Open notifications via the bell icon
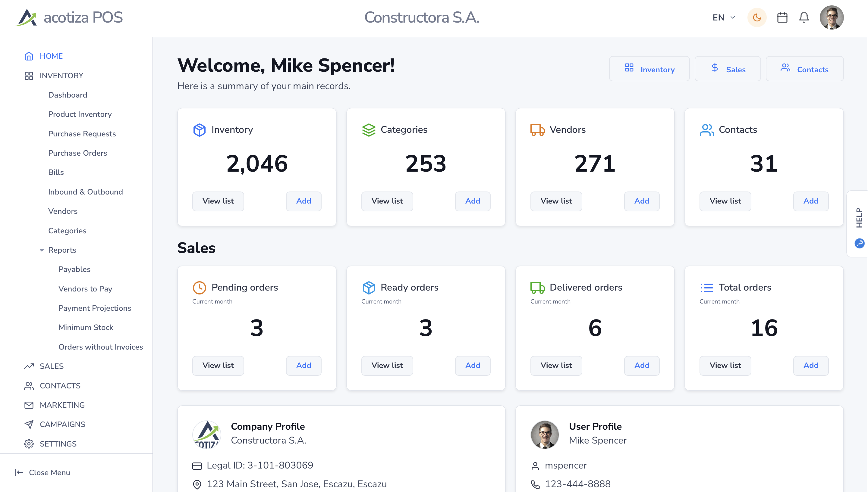868x492 pixels. [804, 17]
